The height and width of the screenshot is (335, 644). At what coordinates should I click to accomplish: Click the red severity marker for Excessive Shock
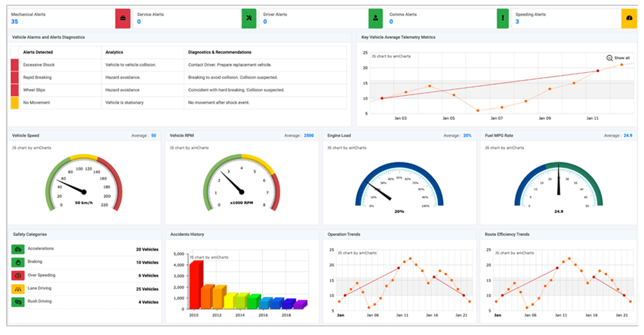(14, 65)
